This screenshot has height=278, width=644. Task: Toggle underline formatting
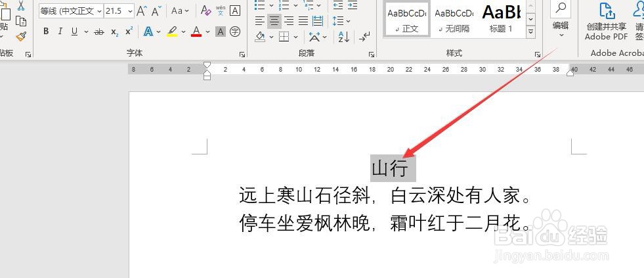(x=74, y=32)
